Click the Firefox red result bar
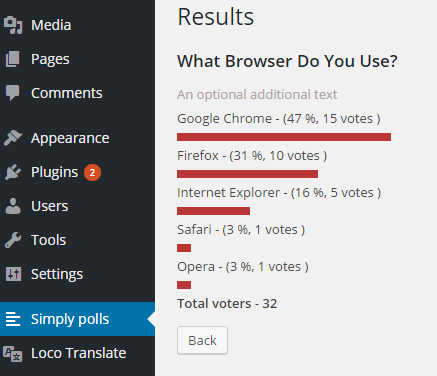The width and height of the screenshot is (437, 376). click(x=247, y=174)
